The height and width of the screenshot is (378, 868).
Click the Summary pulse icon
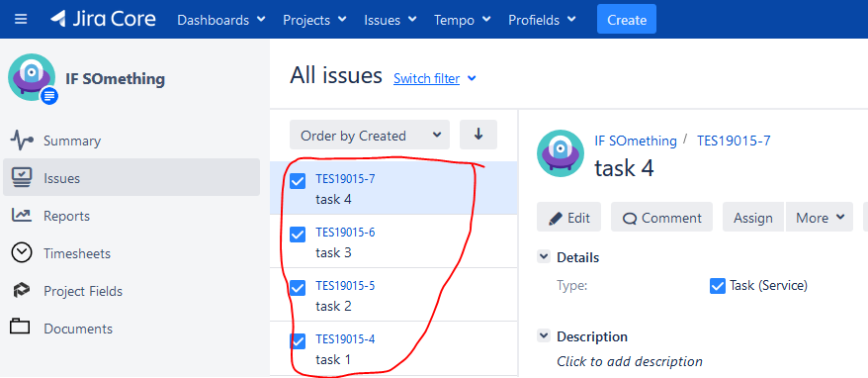pos(22,141)
